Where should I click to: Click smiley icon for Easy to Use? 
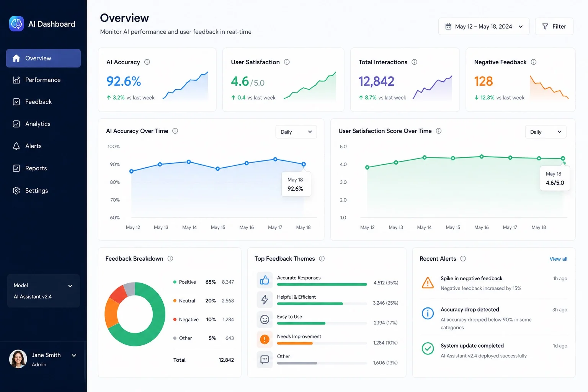(265, 319)
